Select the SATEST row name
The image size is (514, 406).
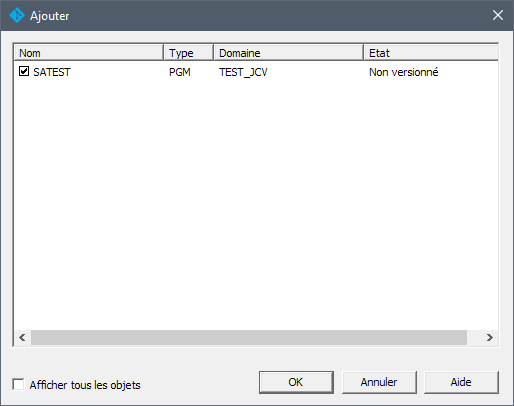[52, 72]
